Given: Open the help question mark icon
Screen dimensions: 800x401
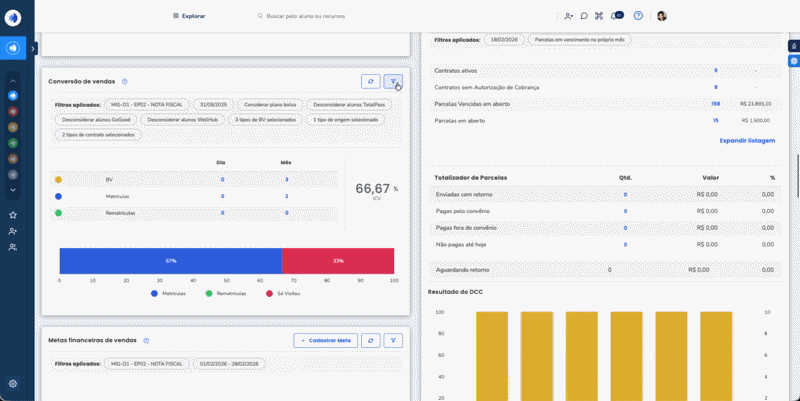Looking at the screenshot, I should [638, 16].
